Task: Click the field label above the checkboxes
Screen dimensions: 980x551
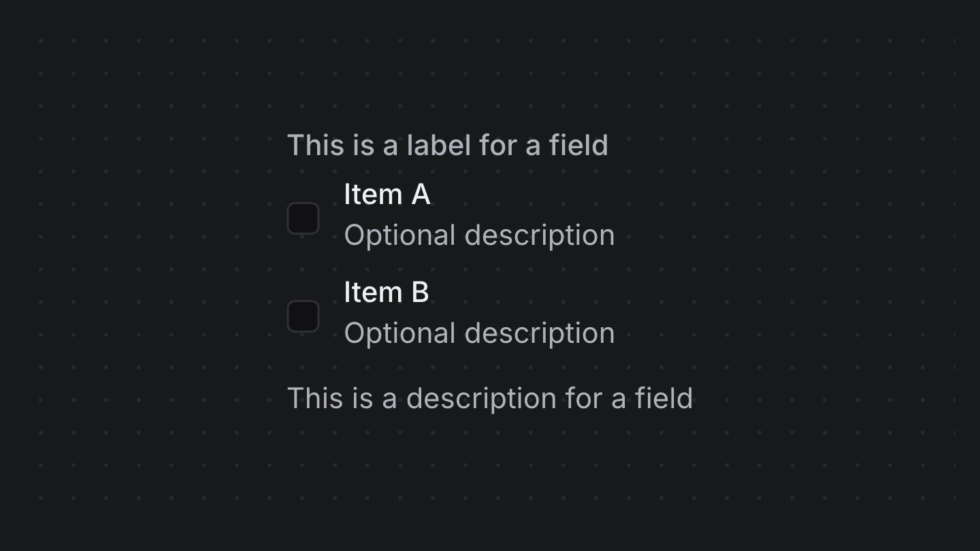Action: (448, 145)
